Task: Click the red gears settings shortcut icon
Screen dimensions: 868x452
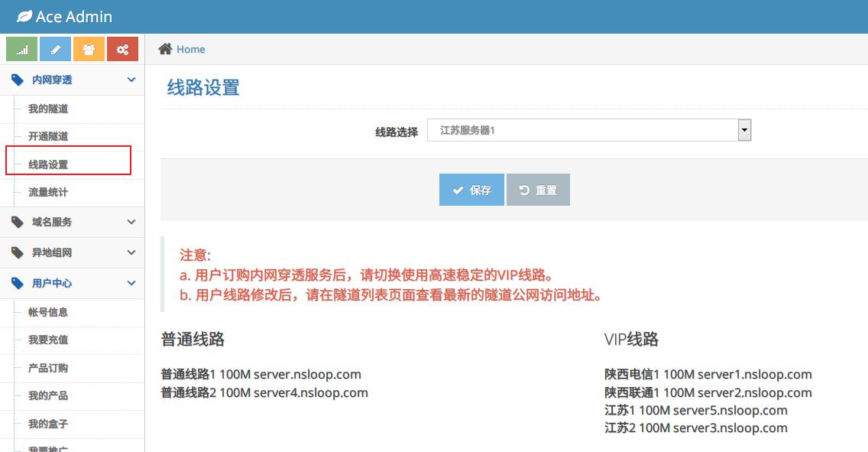Action: (x=122, y=50)
